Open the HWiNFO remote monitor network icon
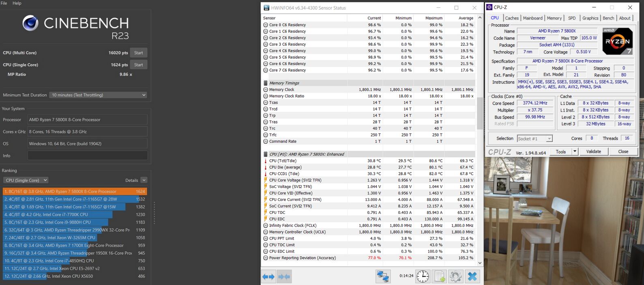644x285 pixels. [383, 276]
